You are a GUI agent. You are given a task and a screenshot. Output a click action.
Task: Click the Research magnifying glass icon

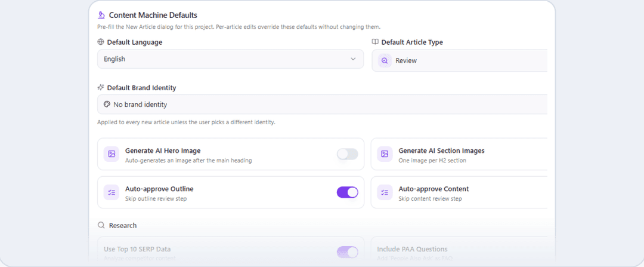pos(101,225)
